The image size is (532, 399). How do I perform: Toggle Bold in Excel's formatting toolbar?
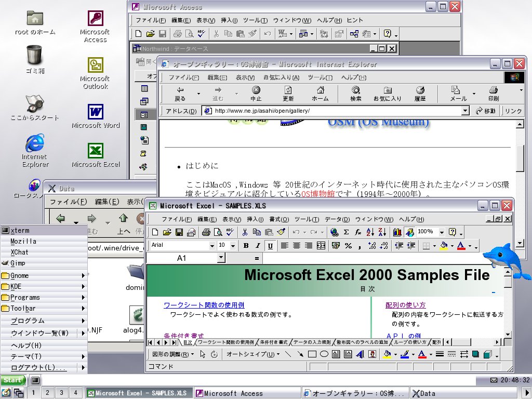pos(246,246)
